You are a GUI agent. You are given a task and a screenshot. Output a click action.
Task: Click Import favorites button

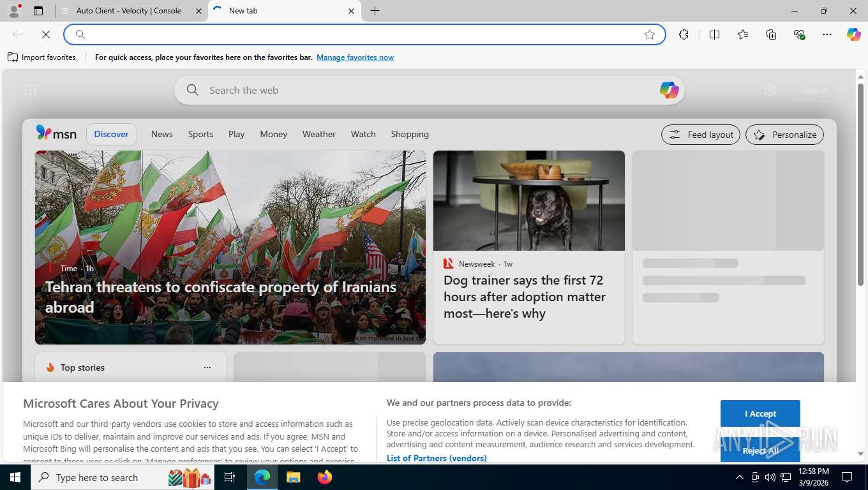(x=41, y=57)
